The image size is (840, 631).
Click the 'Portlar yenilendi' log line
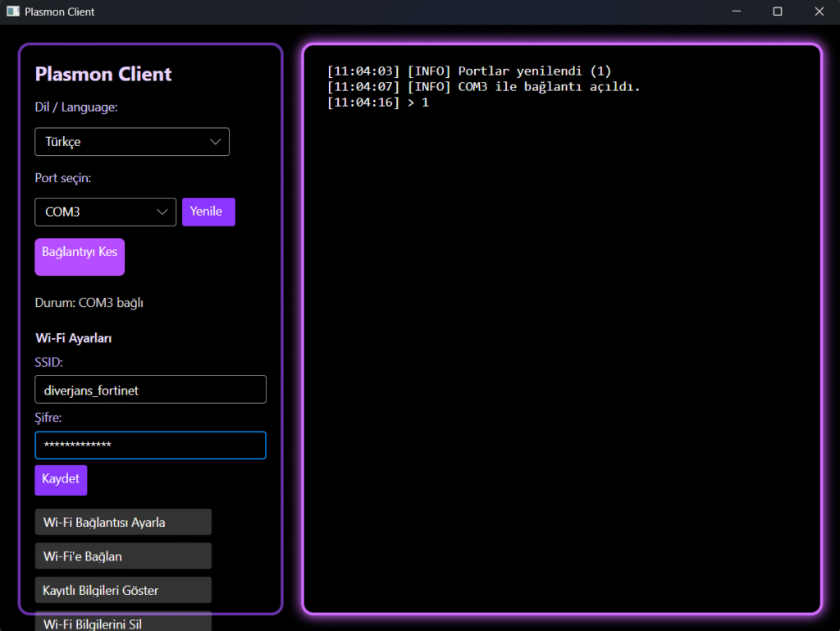pyautogui.click(x=468, y=71)
